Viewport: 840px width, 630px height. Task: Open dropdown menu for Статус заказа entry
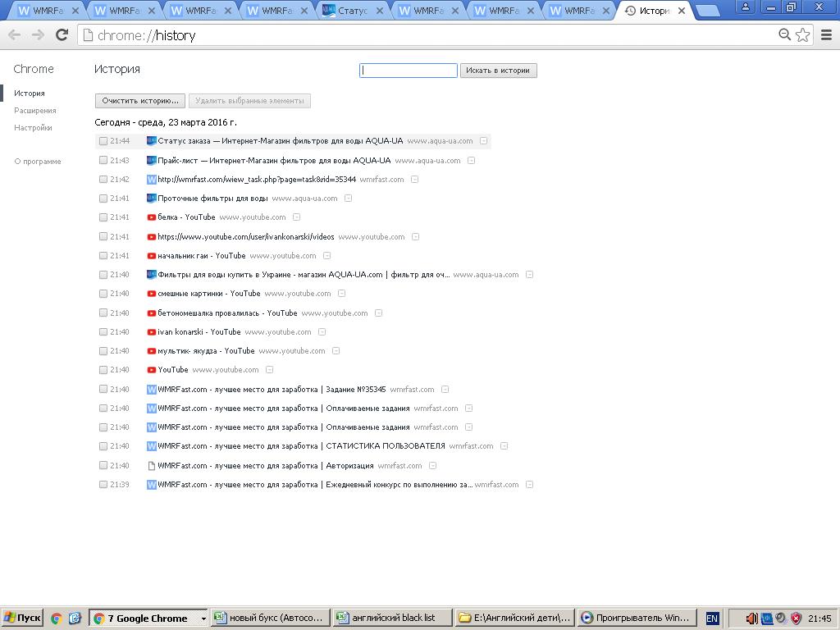(x=484, y=141)
